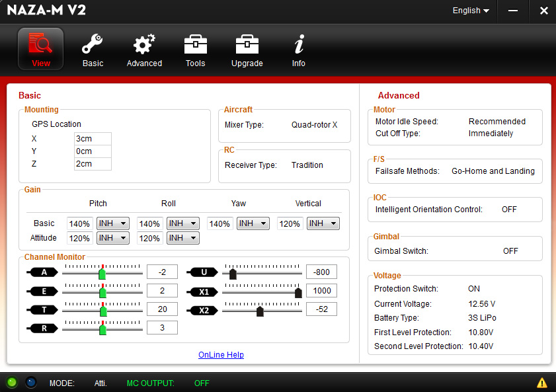Click the Protection Switch ON value

474,288
